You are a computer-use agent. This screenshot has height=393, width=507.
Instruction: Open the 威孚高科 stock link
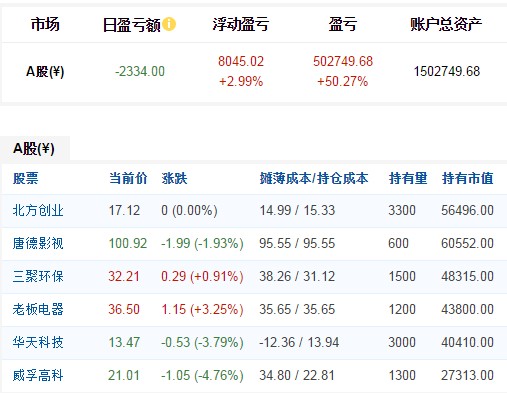(38, 375)
